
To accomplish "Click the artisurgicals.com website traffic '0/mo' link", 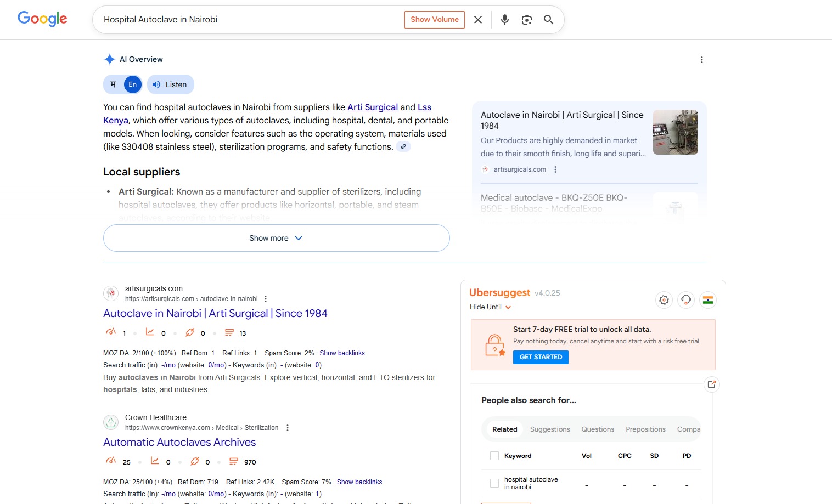I will coord(217,365).
